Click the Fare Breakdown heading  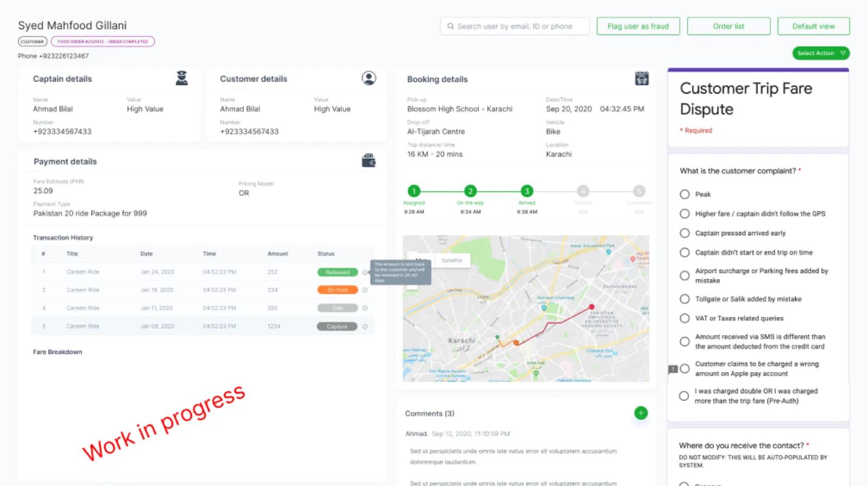coord(58,352)
